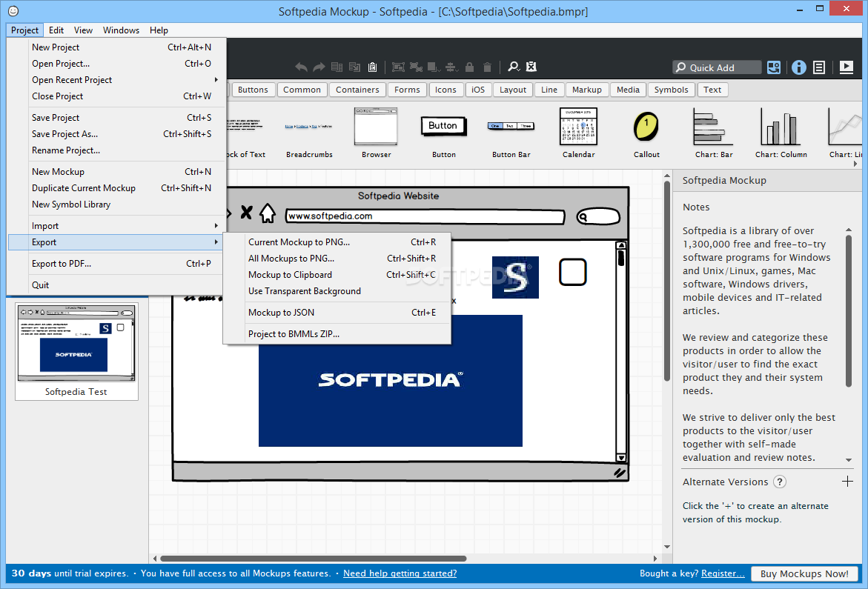Click the Group selection toolbar icon
The height and width of the screenshot is (589, 868).
click(x=398, y=67)
